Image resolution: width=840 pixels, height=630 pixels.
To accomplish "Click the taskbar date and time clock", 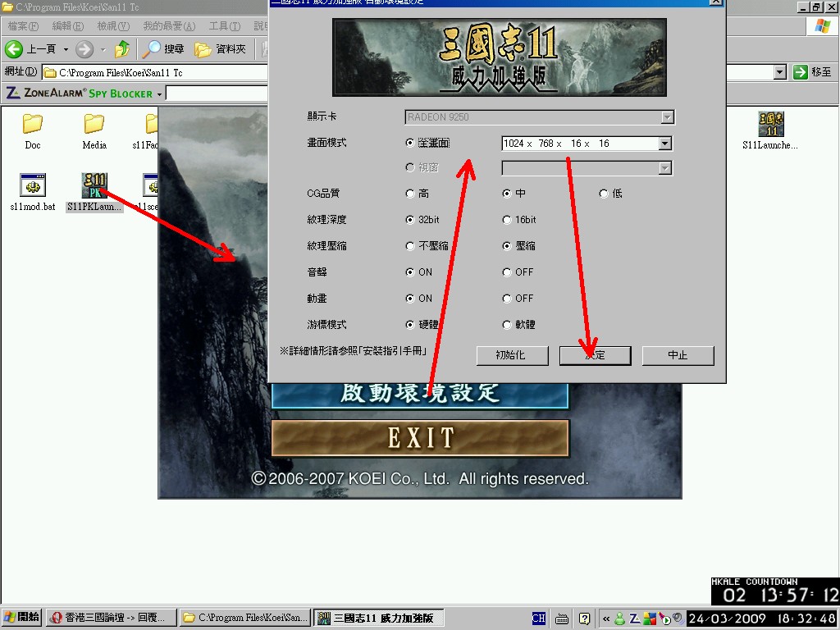I will 762,619.
